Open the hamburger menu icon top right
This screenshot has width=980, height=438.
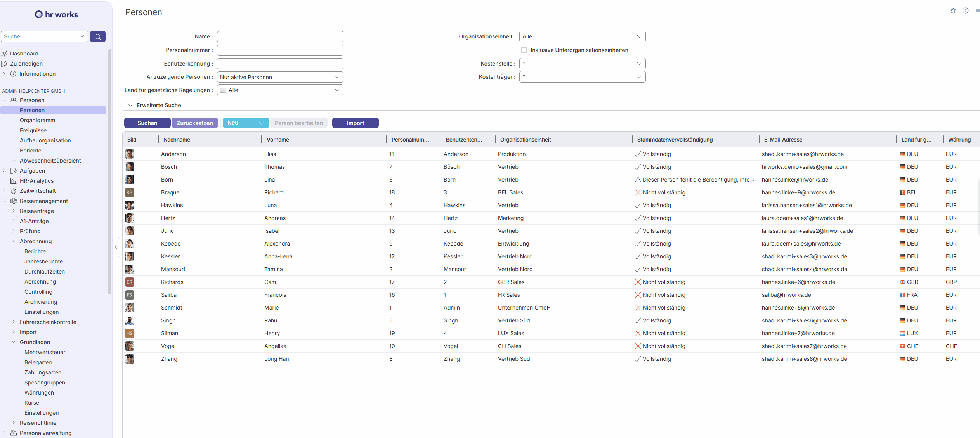pyautogui.click(x=977, y=10)
